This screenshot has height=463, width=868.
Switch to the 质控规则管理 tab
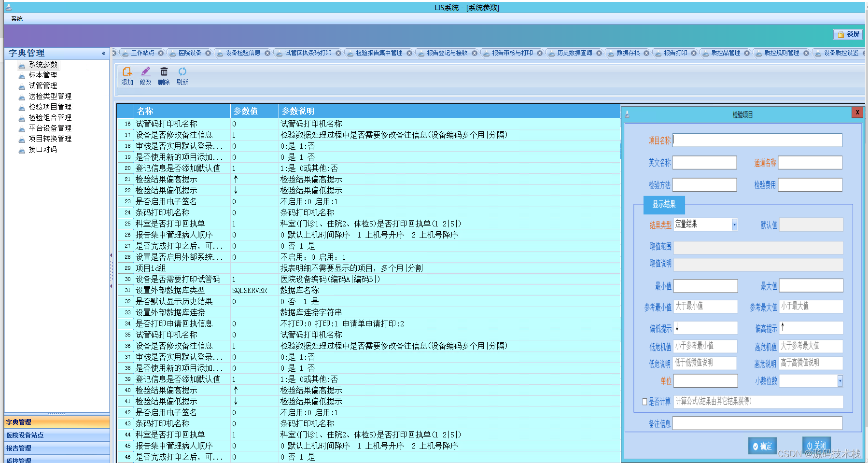coord(782,53)
